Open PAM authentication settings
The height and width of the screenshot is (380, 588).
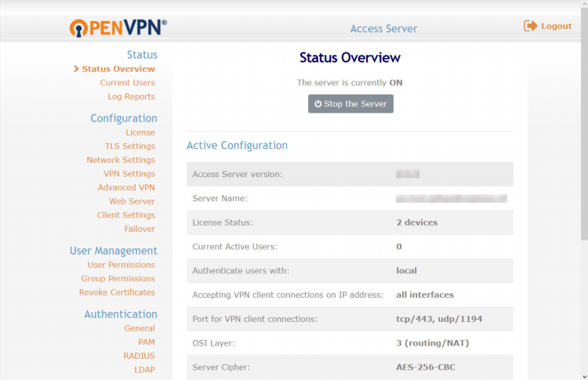click(x=147, y=342)
